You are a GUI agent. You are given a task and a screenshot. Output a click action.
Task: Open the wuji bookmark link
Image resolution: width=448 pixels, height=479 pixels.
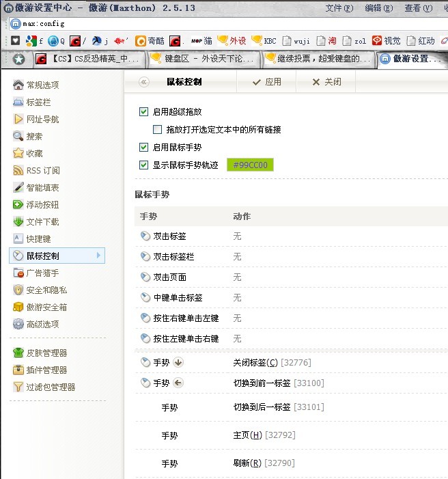pyautogui.click(x=296, y=40)
